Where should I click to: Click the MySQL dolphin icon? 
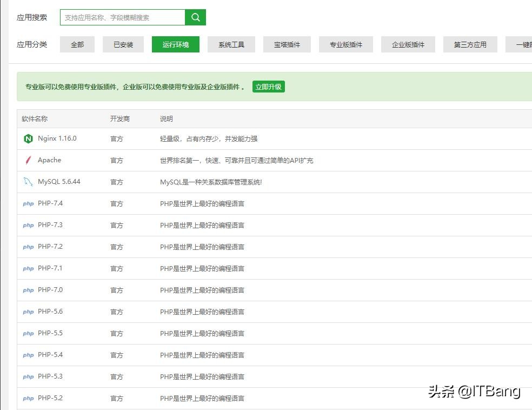pyautogui.click(x=28, y=182)
